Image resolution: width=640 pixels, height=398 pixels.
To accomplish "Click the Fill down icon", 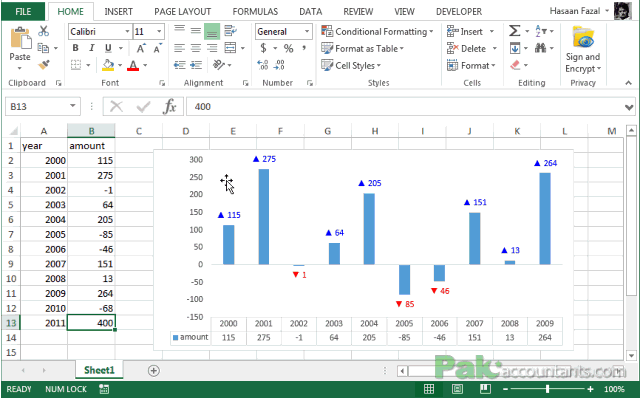I will (x=515, y=49).
